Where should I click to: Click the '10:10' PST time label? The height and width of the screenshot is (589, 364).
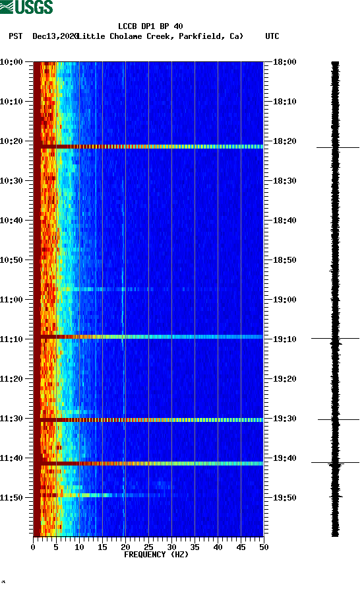coord(11,102)
